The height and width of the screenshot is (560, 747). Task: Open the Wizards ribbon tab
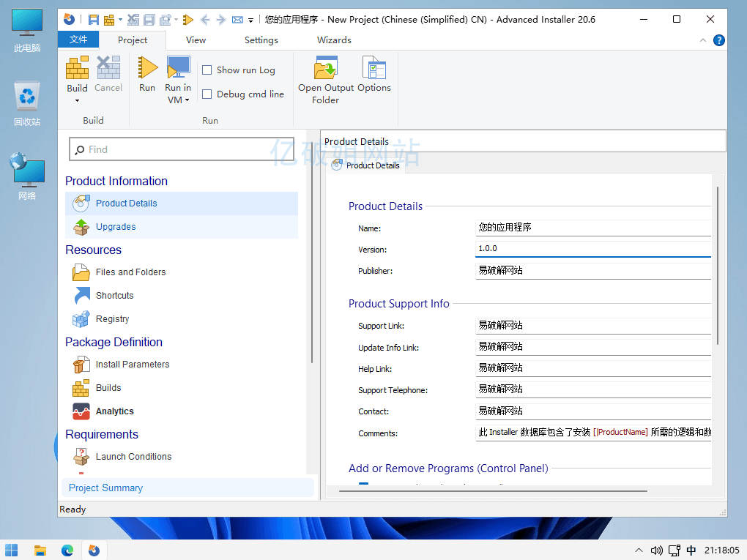(334, 40)
